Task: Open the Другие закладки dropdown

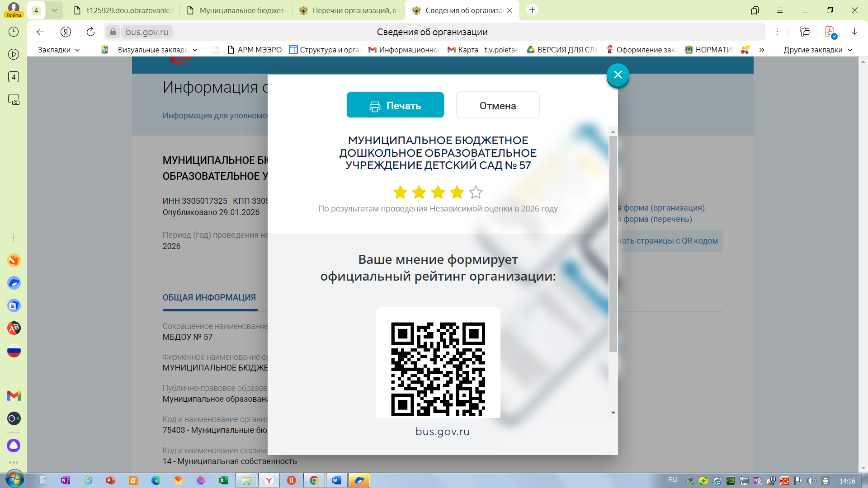Action: pos(817,50)
